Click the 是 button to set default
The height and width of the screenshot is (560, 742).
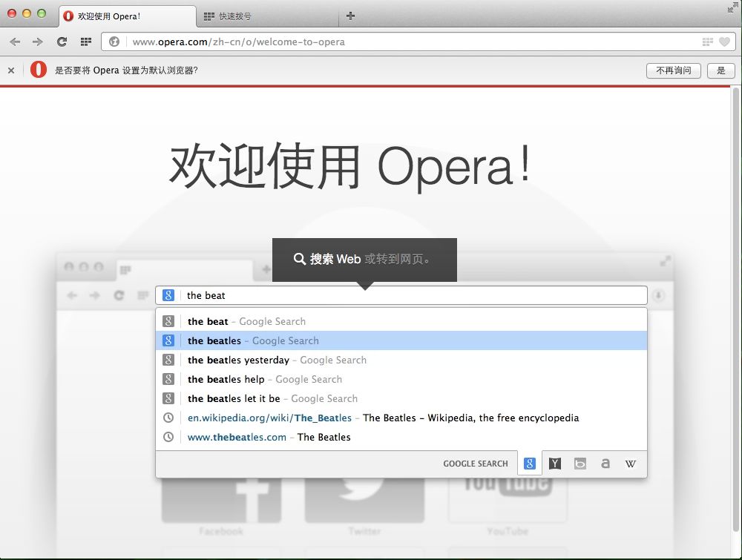720,70
